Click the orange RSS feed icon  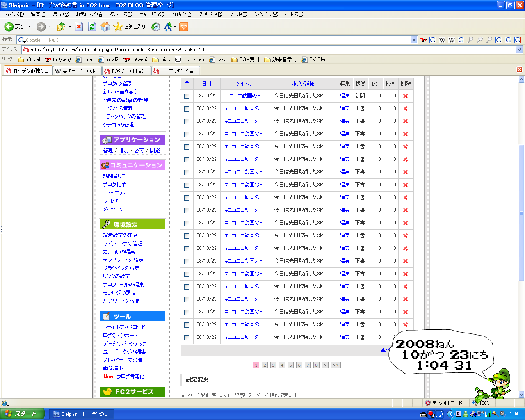coord(184,27)
